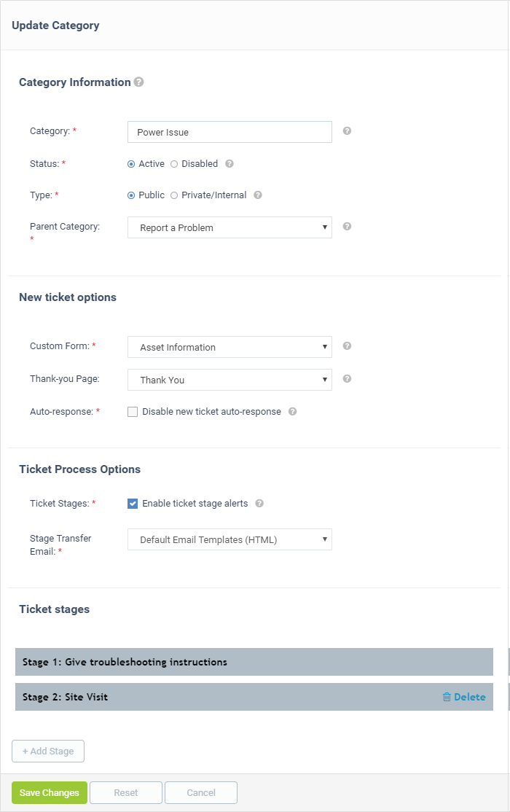Click the Save Changes button
Screen dimensions: 510x812
pos(50,793)
